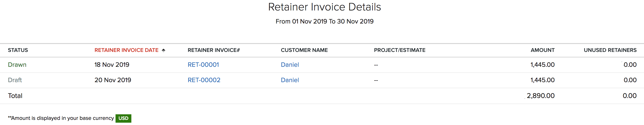Open retainer invoice RET-00002
Viewport: 644px width, 125px height.
pyautogui.click(x=204, y=80)
